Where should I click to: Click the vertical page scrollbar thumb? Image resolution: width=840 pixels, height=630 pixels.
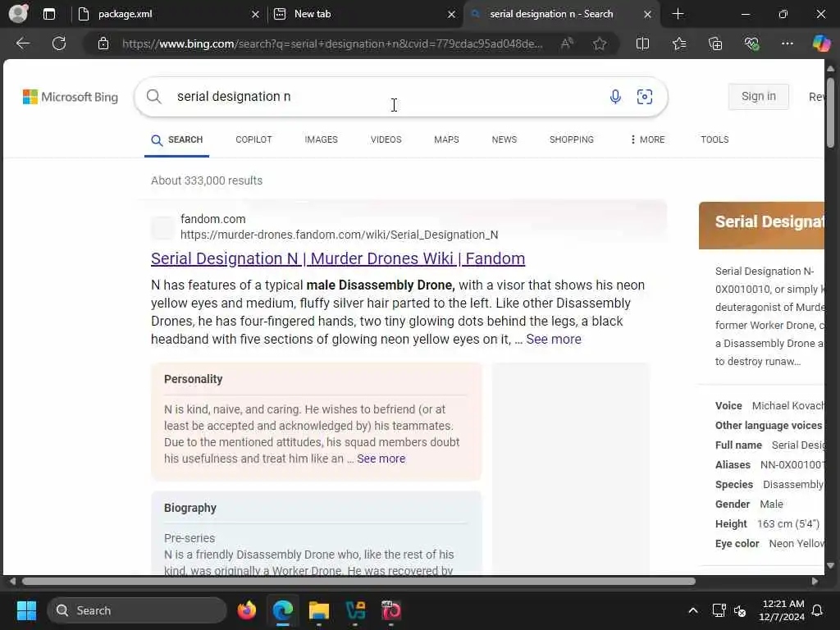coord(830,112)
